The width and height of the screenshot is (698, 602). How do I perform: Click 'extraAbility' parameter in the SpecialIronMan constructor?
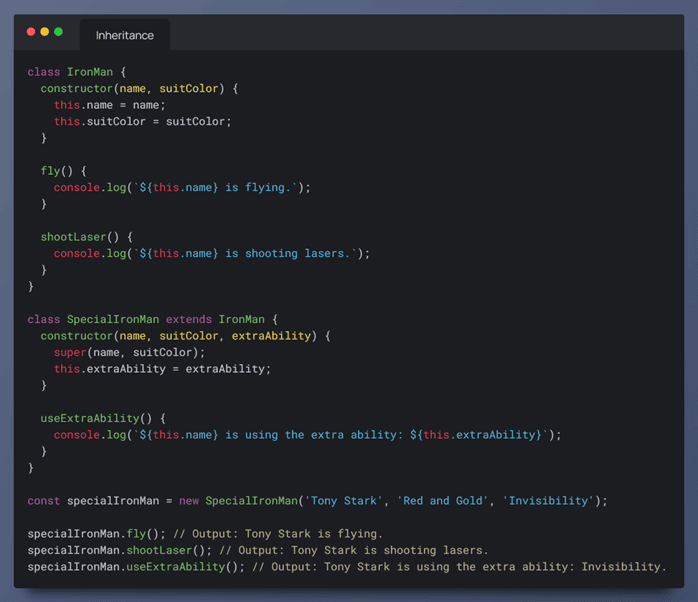pos(271,336)
